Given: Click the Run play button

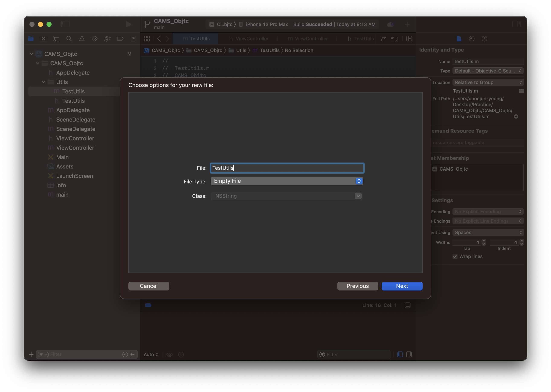Looking at the screenshot, I should (129, 24).
